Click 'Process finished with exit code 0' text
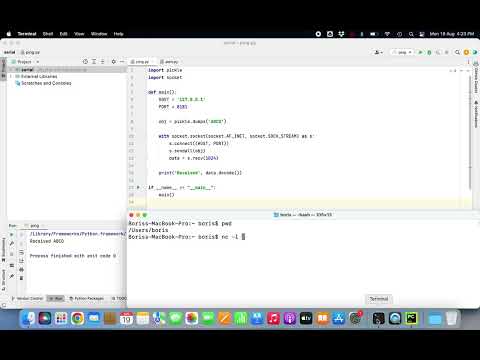This screenshot has height=360, width=480. 73,256
